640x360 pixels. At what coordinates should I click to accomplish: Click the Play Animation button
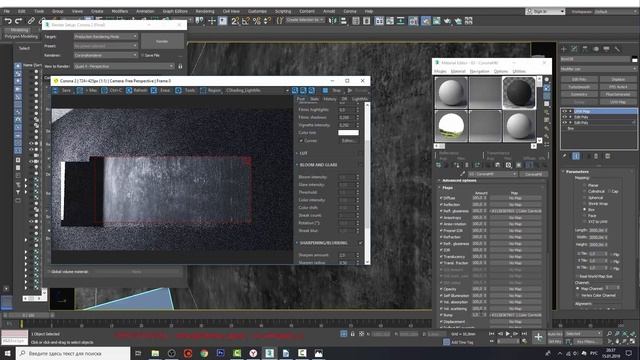tap(508, 334)
